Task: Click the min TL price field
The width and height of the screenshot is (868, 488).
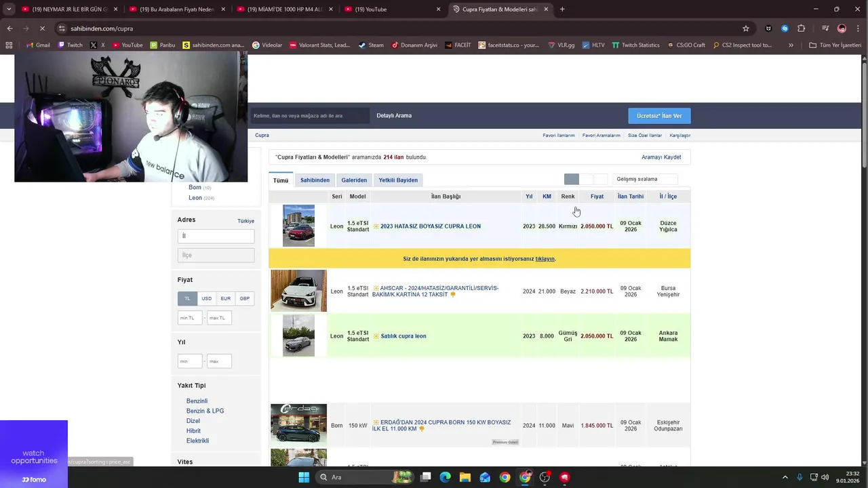Action: 190,318
